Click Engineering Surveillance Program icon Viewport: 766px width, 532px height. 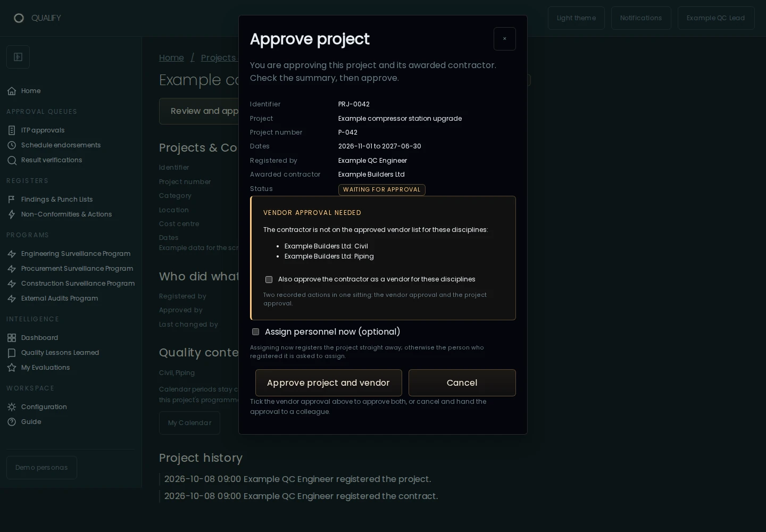coord(12,254)
